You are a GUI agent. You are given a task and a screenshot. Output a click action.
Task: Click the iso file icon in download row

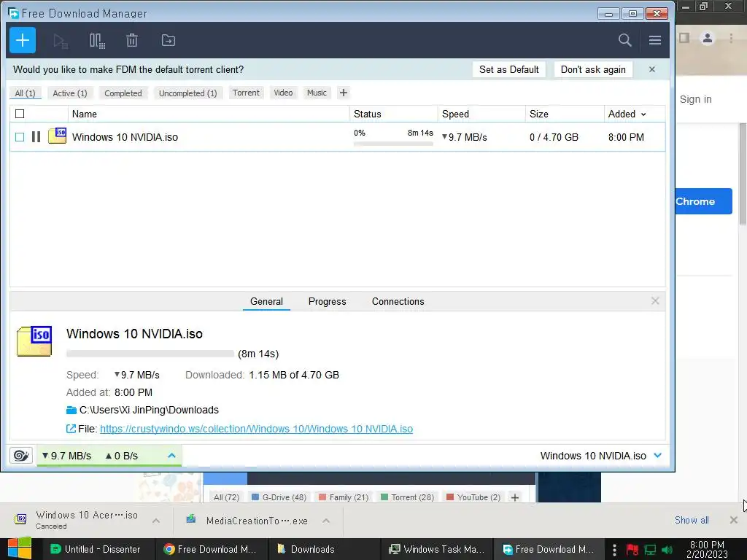57,136
